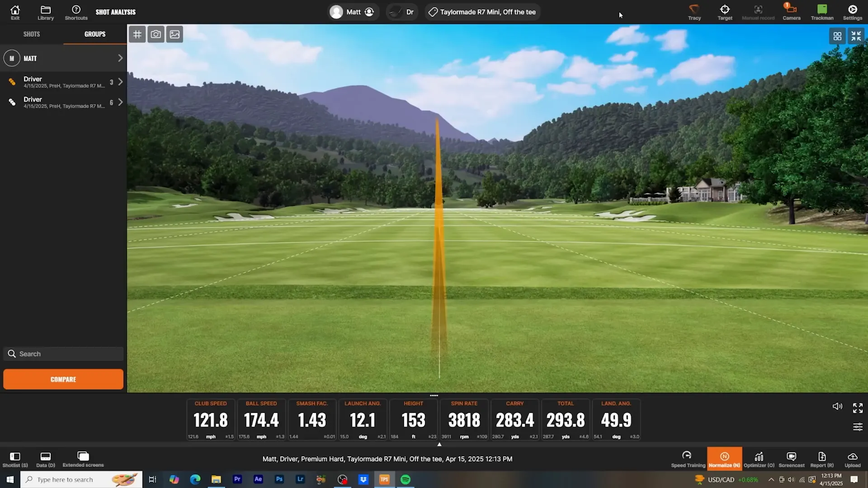Open the Dr club selector
This screenshot has height=488, width=868.
[402, 12]
